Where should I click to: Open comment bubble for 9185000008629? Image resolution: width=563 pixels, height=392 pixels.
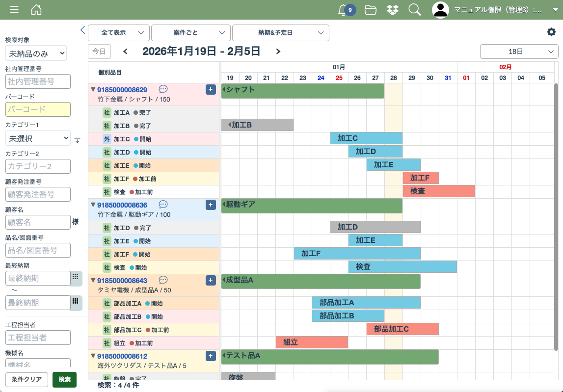point(163,89)
